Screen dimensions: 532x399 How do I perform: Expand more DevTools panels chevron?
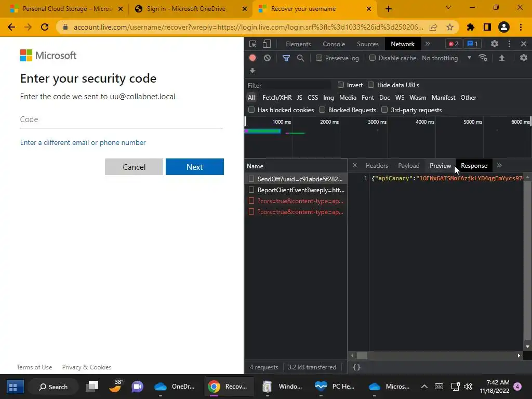(428, 44)
